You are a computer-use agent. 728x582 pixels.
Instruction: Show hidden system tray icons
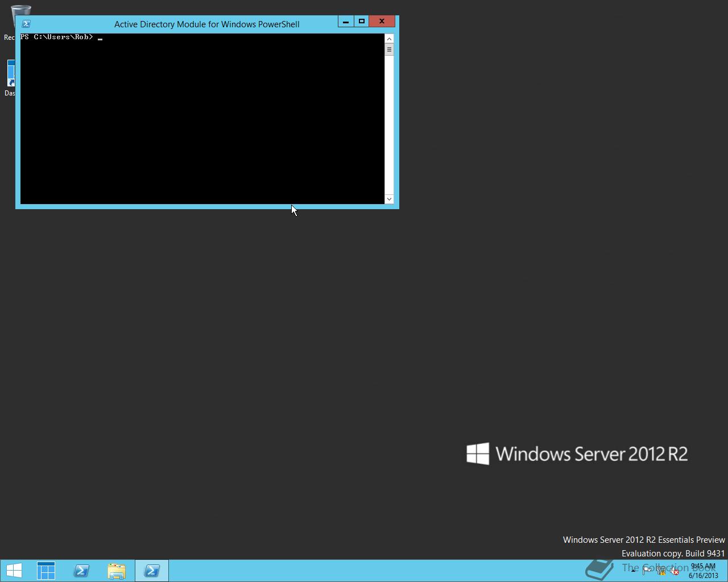633,571
